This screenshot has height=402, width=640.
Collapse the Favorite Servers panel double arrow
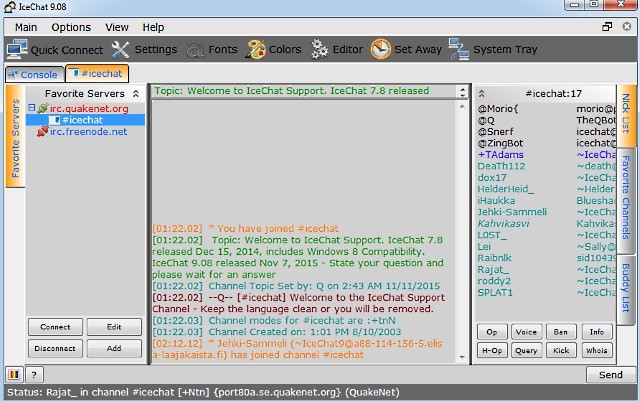136,93
